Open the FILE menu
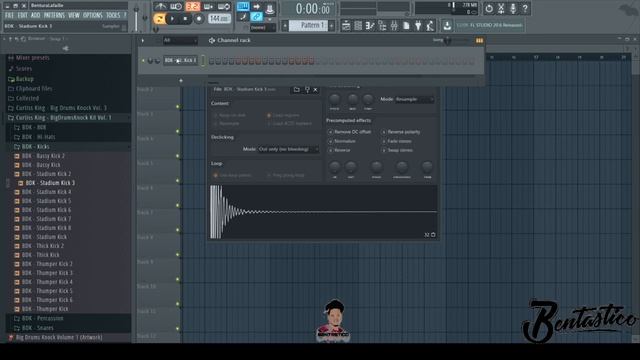 9,15
